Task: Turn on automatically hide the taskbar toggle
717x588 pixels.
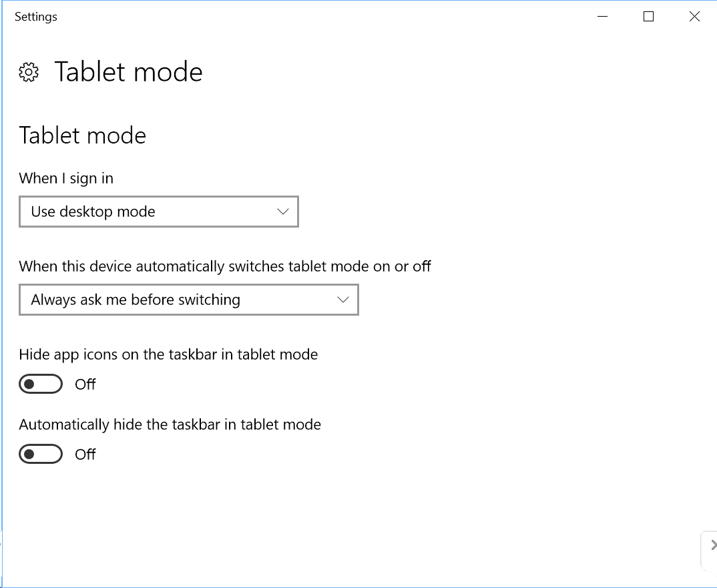Action: [41, 454]
